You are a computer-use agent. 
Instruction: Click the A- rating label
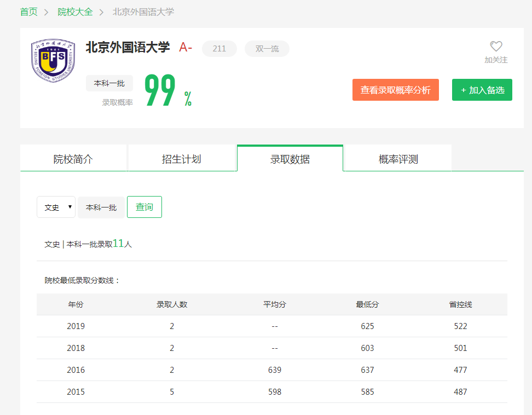pos(186,47)
